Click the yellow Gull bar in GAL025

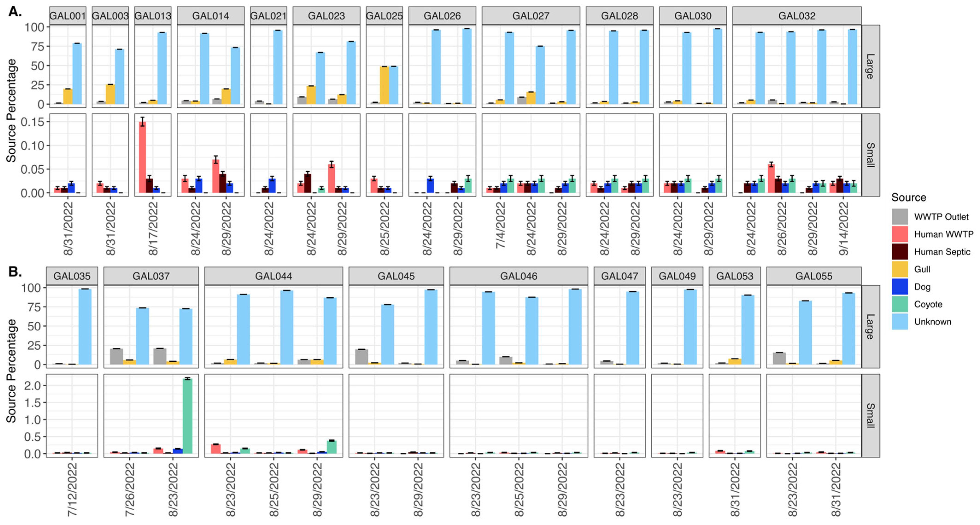click(384, 85)
